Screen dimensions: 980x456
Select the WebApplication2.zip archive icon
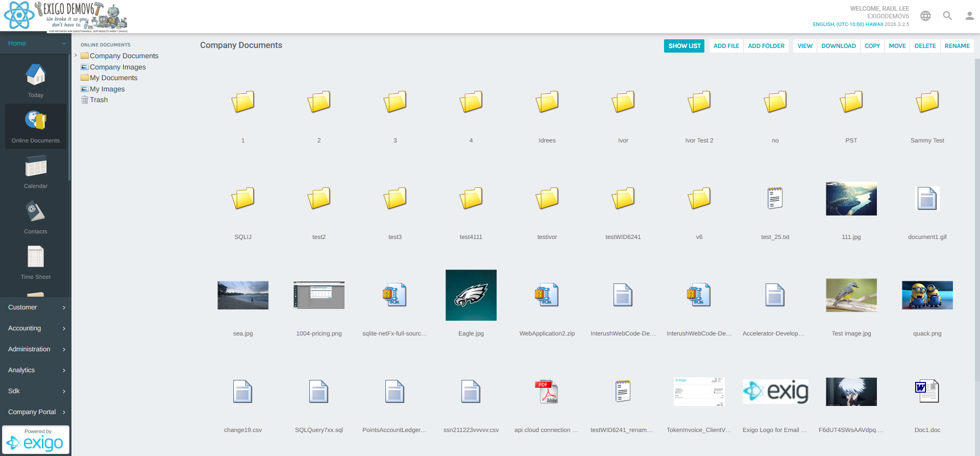pos(547,295)
